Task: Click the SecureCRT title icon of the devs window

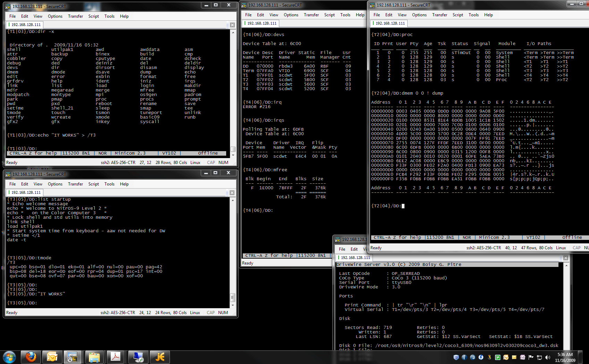Action: coord(244,5)
